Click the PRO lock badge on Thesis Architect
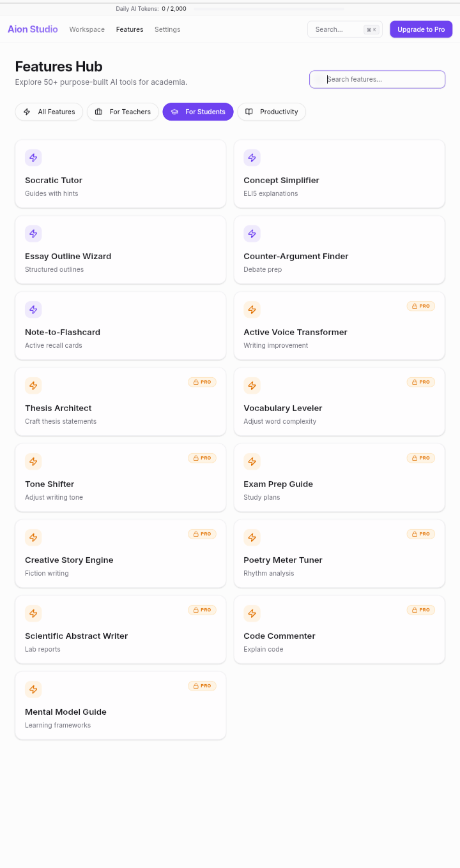This screenshot has height=868, width=460. [202, 382]
